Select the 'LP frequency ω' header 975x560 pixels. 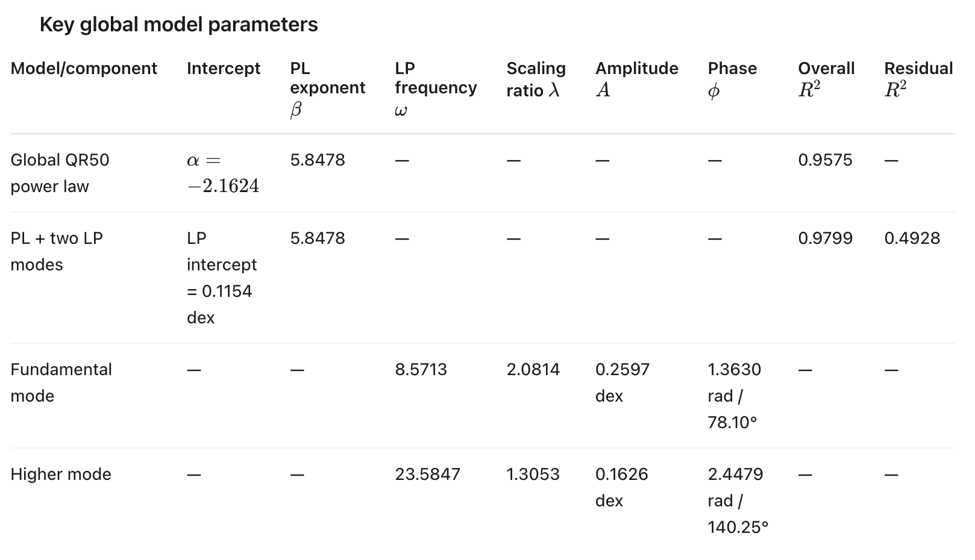[x=436, y=89]
